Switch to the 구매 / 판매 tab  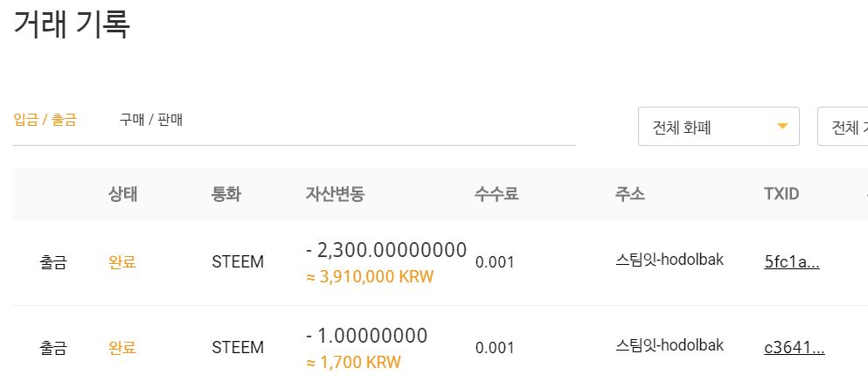(x=151, y=120)
